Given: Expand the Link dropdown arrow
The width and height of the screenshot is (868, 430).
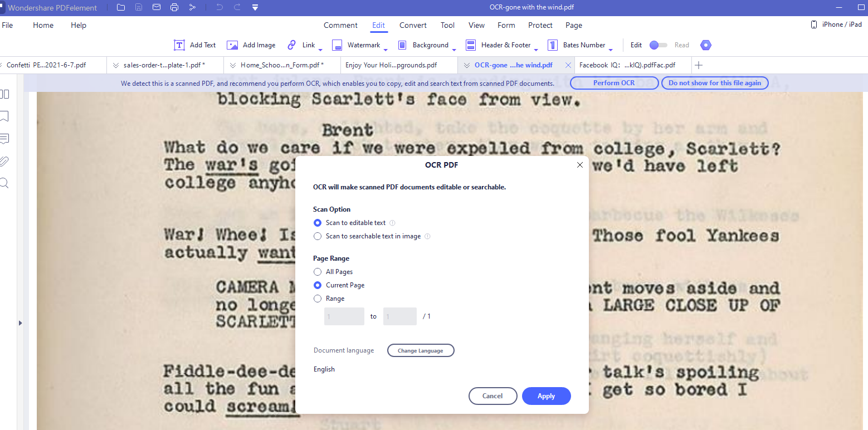Looking at the screenshot, I should pyautogui.click(x=320, y=50).
